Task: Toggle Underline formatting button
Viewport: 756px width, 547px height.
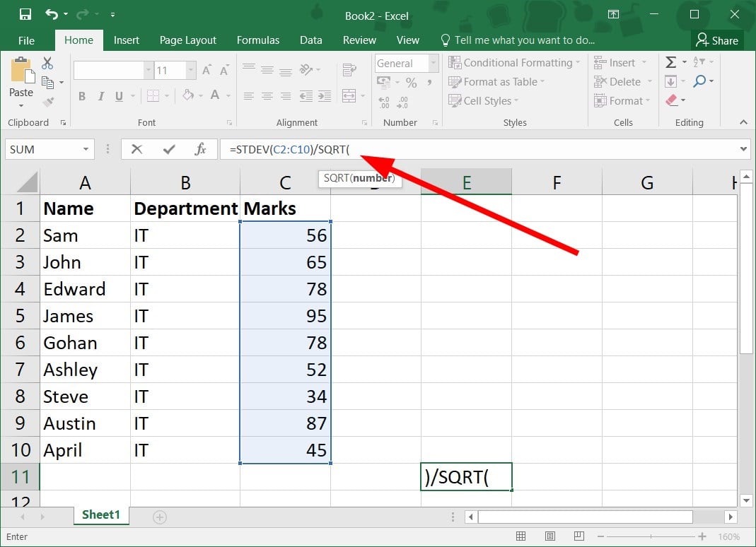Action: pyautogui.click(x=119, y=96)
